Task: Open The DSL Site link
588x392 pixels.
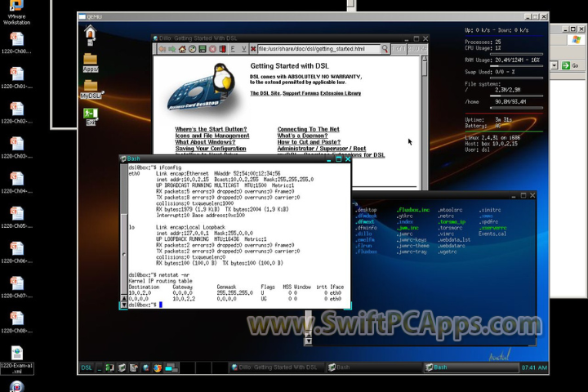Action: pos(265,93)
